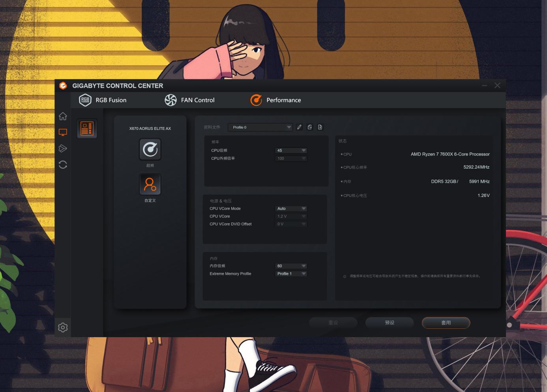Click the pencil icon to rename the profile

299,127
